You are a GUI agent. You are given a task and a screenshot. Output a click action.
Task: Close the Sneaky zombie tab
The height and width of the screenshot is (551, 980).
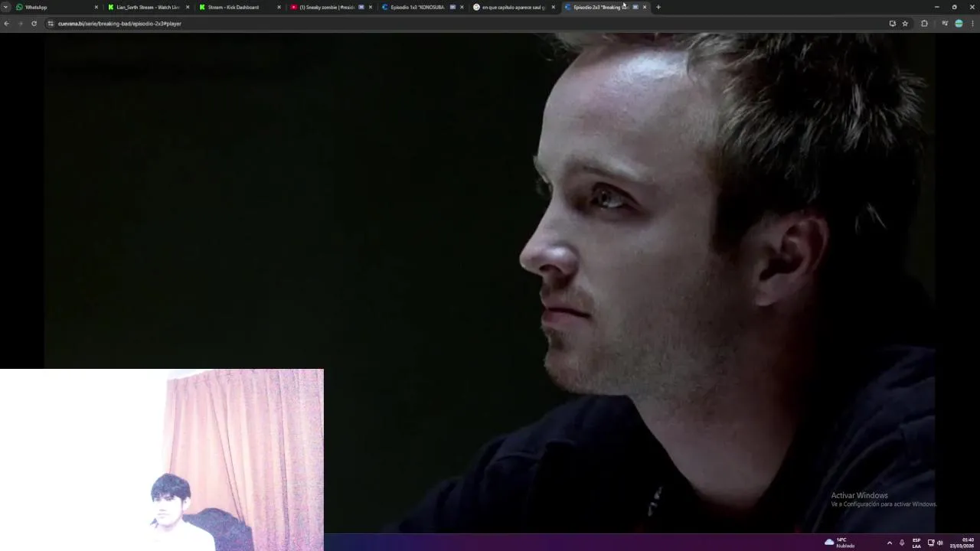tap(371, 7)
